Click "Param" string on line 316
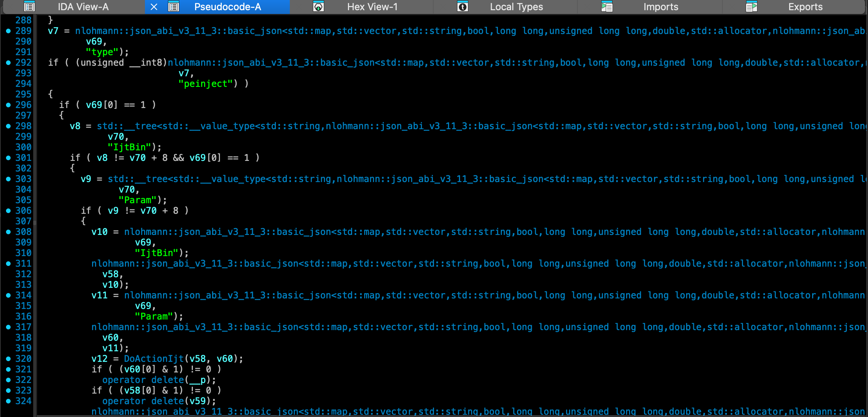This screenshot has width=868, height=417. 154,317
